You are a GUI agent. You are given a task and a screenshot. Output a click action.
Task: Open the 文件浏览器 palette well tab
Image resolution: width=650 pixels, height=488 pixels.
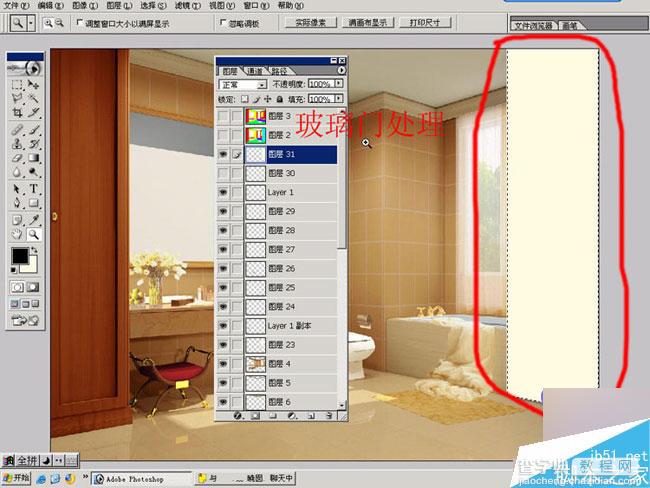click(x=534, y=25)
